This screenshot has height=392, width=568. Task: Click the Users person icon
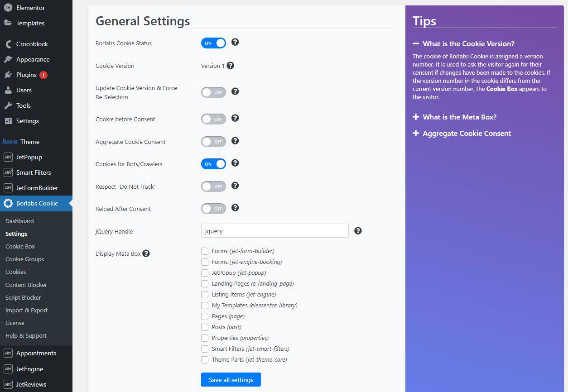[x=8, y=90]
